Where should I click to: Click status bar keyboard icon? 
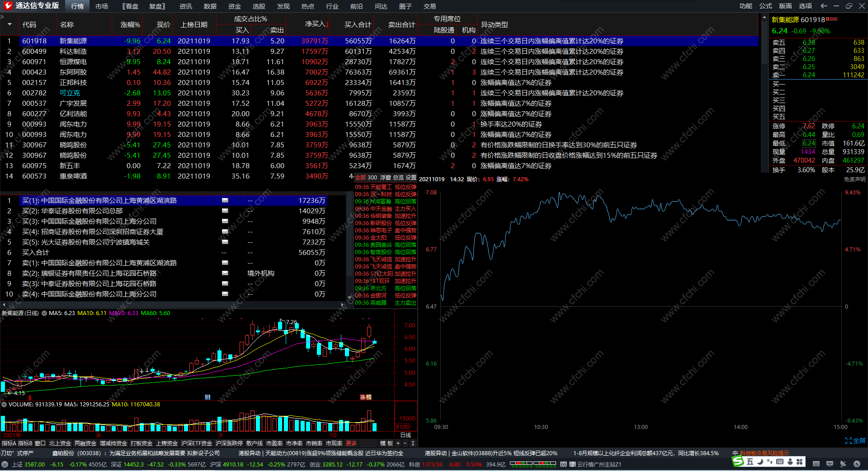(x=816, y=464)
